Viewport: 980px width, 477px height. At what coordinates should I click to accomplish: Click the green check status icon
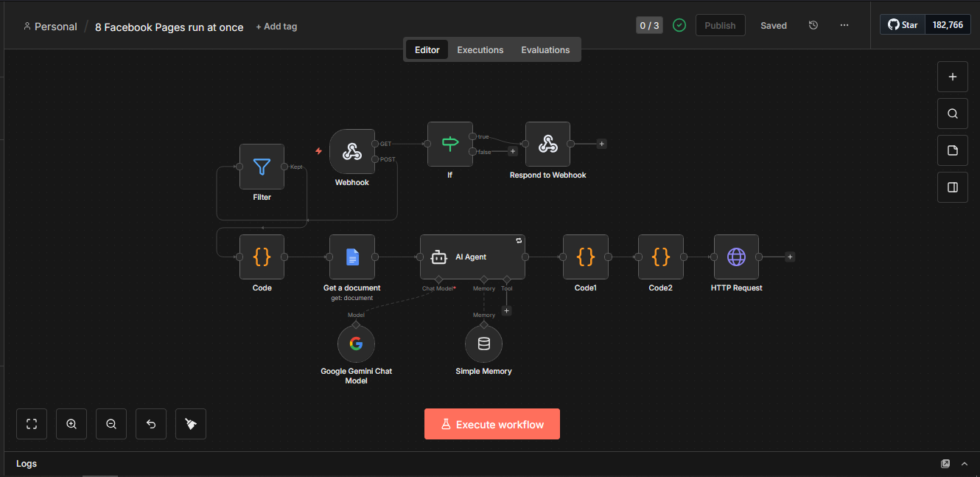pos(679,25)
